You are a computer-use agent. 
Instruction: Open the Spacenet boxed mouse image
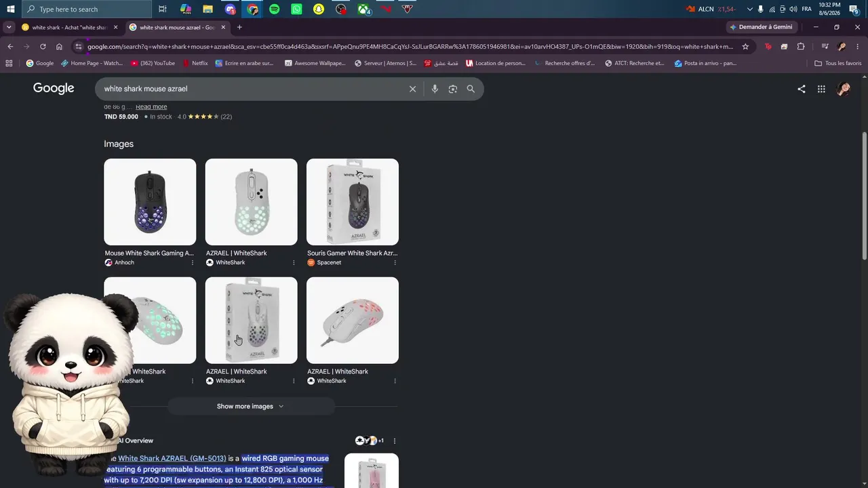tap(353, 202)
